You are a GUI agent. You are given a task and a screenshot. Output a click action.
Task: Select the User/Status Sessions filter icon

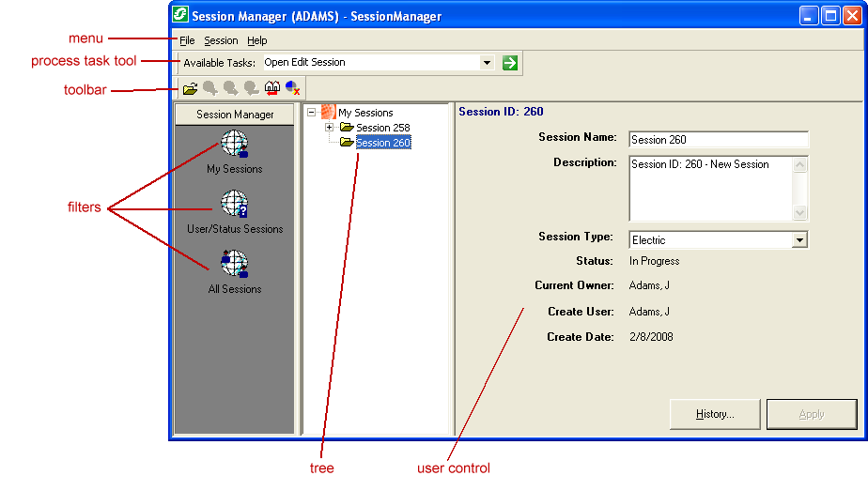pyautogui.click(x=234, y=204)
